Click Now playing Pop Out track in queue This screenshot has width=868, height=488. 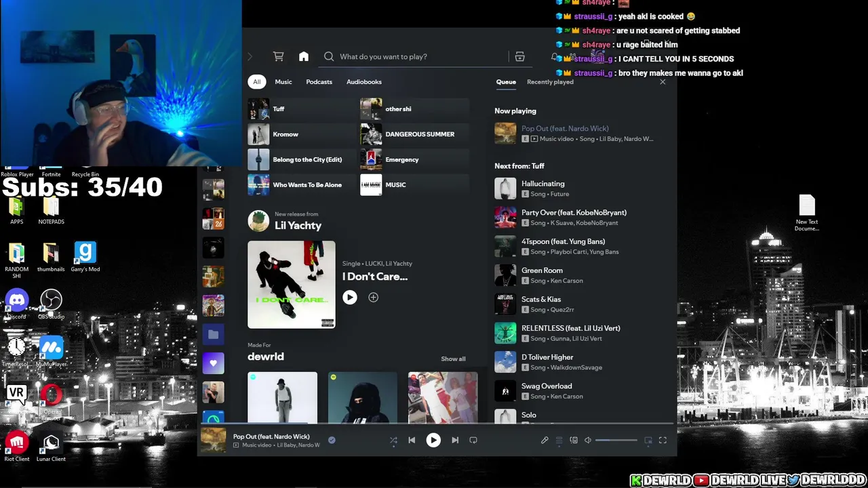click(583, 134)
